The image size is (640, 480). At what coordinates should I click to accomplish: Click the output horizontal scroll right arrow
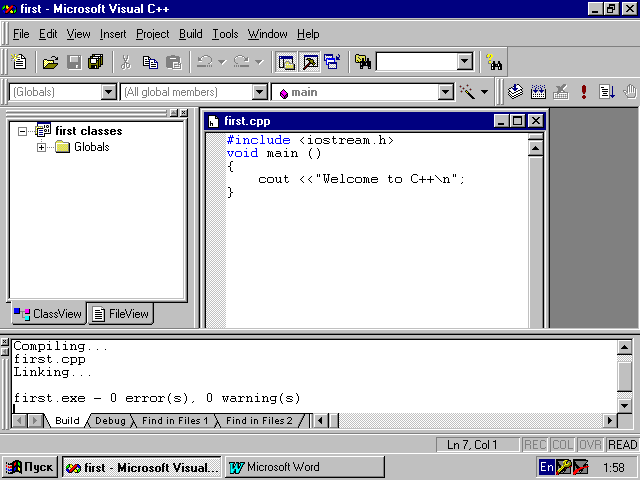coord(610,420)
